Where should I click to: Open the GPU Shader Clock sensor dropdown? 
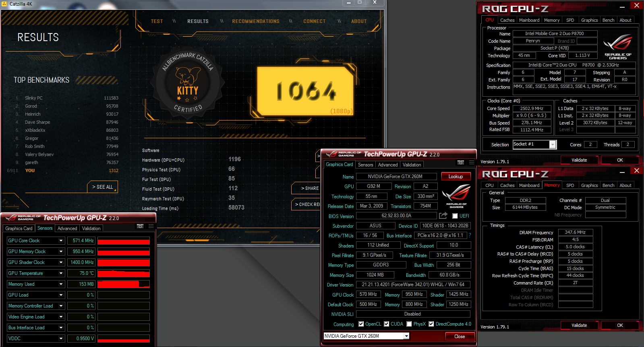tap(61, 262)
